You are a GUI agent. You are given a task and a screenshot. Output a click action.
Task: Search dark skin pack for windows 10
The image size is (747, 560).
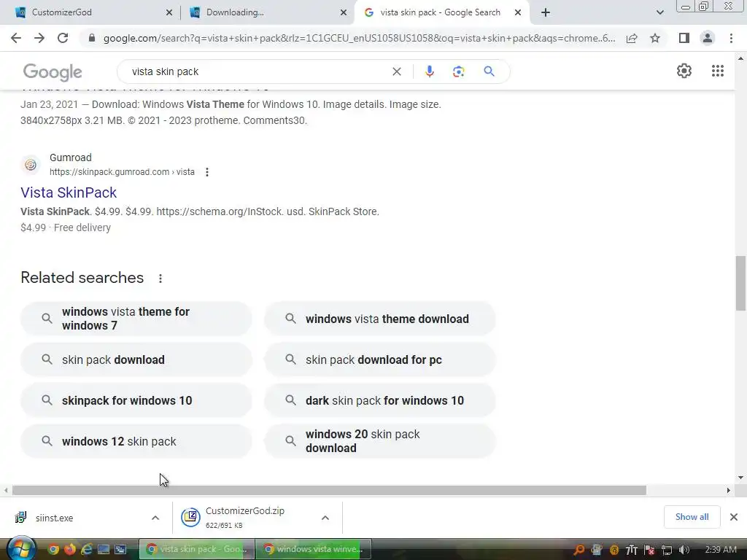tap(380, 400)
